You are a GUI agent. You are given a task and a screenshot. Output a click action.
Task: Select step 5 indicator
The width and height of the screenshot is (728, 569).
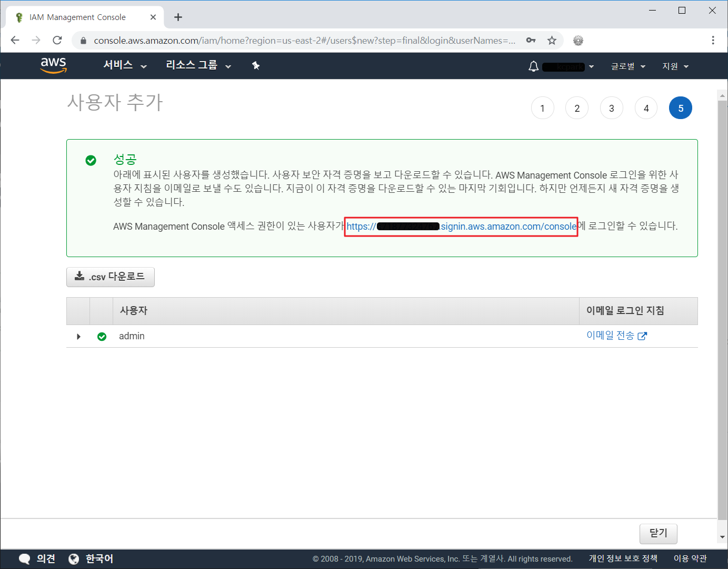coord(681,108)
